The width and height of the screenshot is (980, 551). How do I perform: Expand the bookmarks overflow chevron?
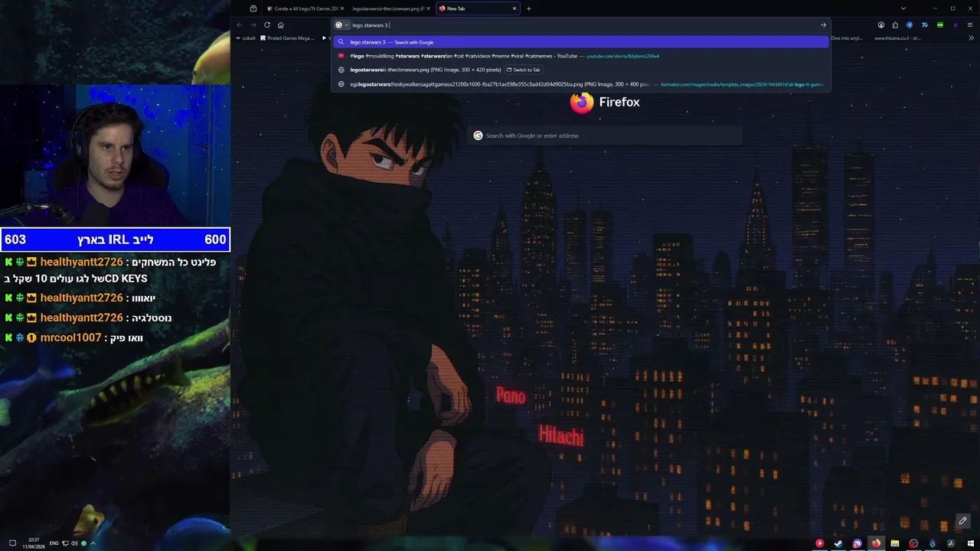[971, 38]
